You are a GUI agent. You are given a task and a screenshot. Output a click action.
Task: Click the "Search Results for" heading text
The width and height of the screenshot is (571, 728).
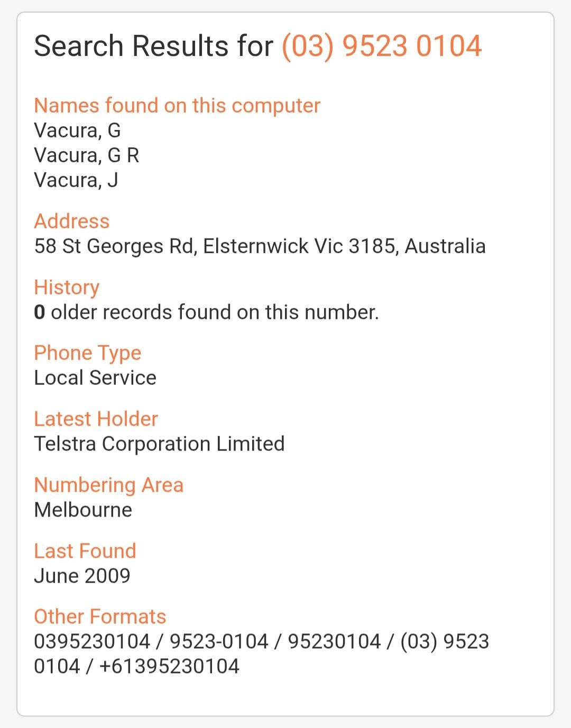[x=153, y=46]
